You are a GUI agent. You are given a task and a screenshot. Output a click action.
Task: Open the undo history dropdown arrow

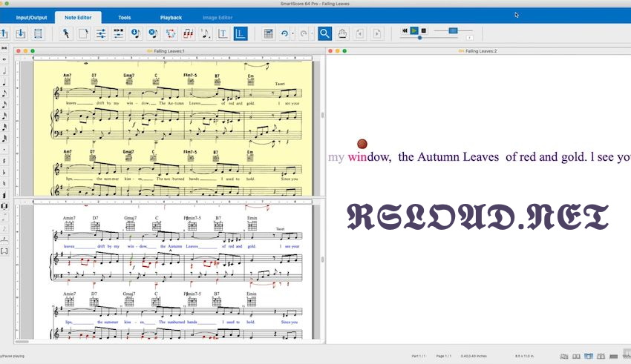[x=293, y=33]
